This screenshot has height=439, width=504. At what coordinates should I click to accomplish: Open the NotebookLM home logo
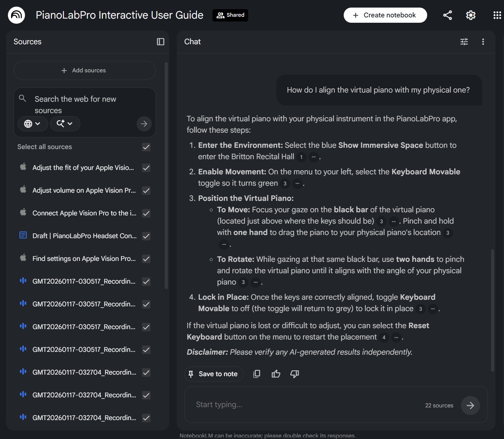(x=16, y=15)
